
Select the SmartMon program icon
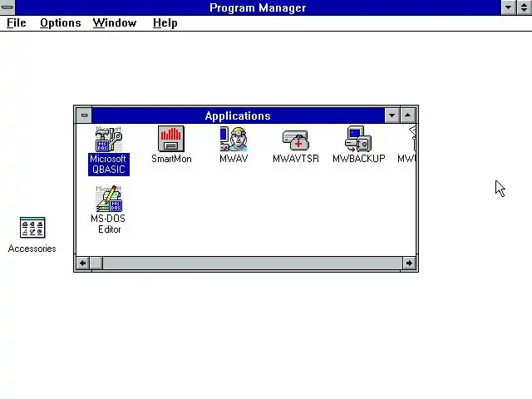click(171, 139)
